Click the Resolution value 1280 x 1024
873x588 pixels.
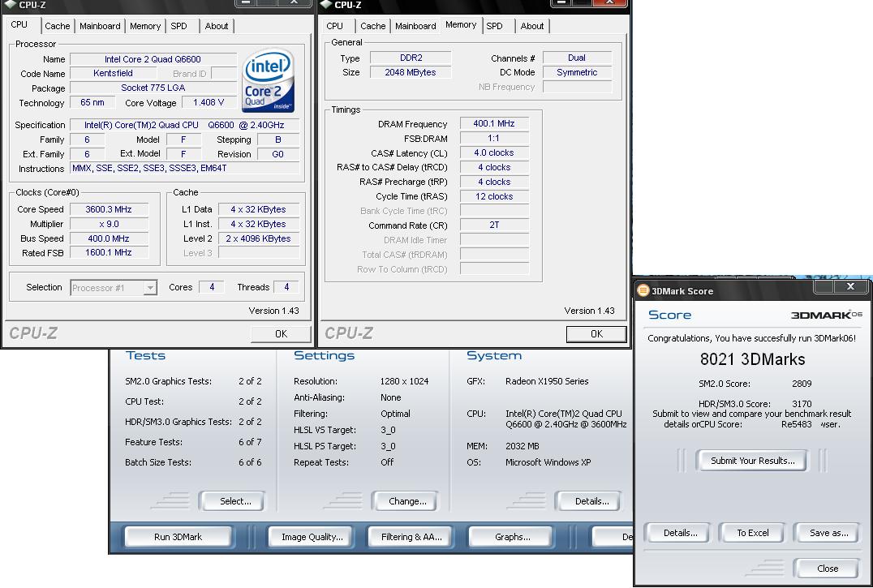point(404,382)
